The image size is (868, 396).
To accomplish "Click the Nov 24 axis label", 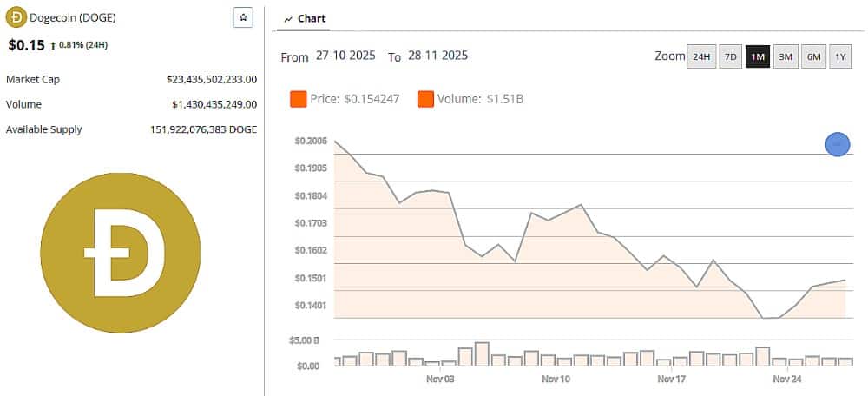I will click(x=788, y=379).
